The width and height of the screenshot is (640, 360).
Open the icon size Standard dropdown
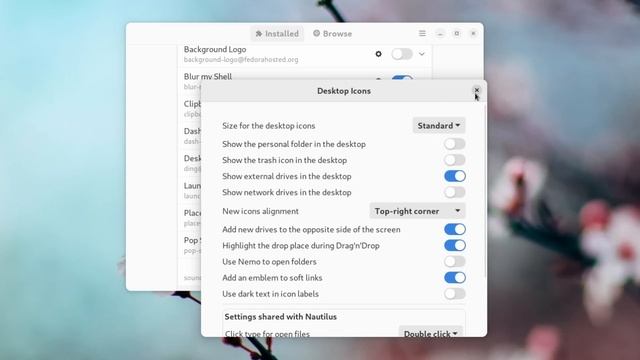pos(439,126)
